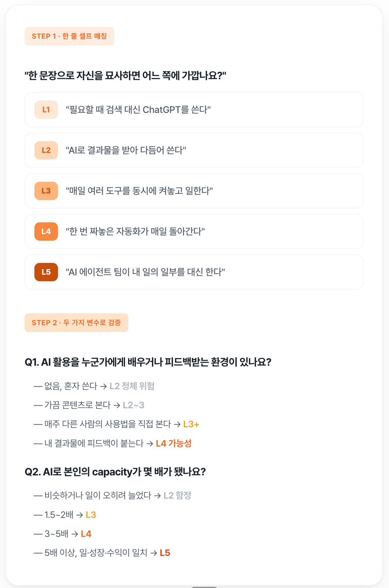389x588 pixels.
Task: Click the 'L2 정체 위험' result text
Action: (x=132, y=386)
